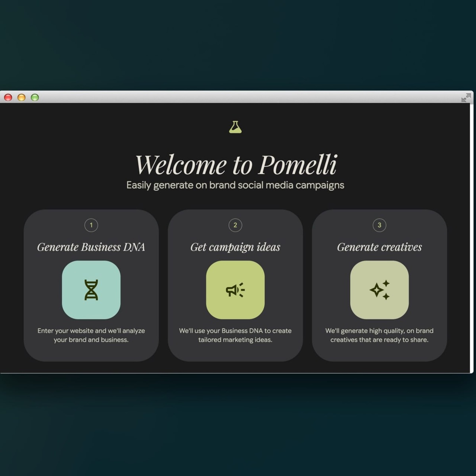Click the step 3 number circle
Viewport: 476px width, 476px height.
379,225
